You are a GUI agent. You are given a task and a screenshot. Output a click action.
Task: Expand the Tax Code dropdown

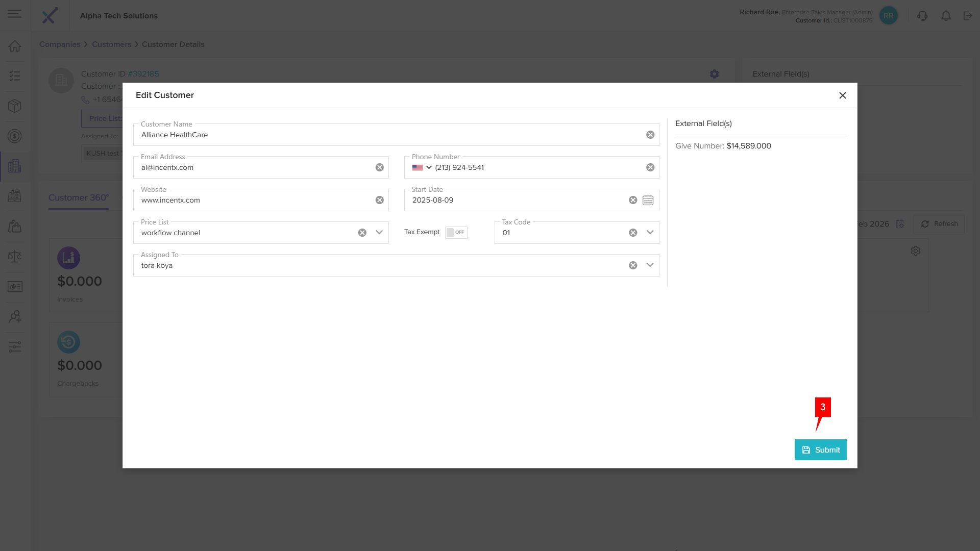(x=650, y=232)
